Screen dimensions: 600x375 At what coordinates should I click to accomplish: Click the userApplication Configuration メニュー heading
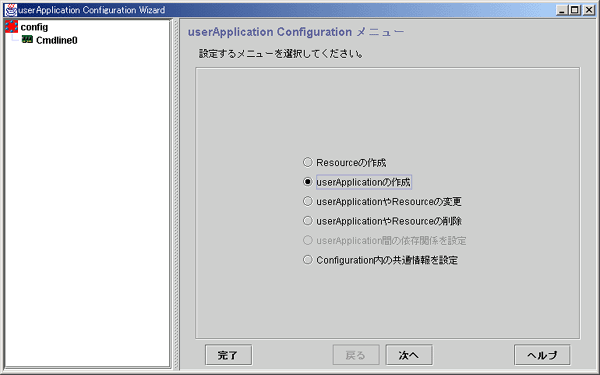[x=296, y=32]
